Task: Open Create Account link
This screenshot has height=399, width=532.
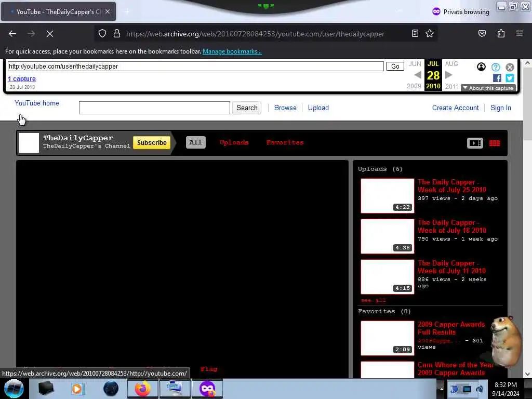Action: coord(455,108)
